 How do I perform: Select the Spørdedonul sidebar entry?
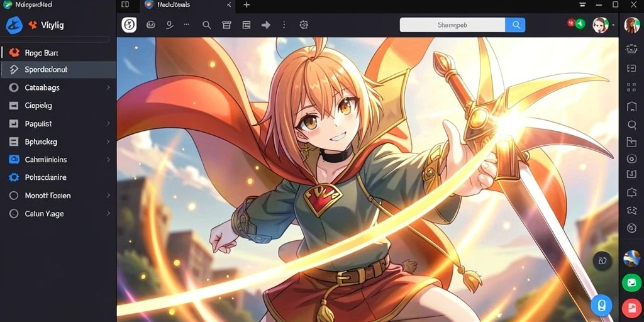pyautogui.click(x=58, y=69)
